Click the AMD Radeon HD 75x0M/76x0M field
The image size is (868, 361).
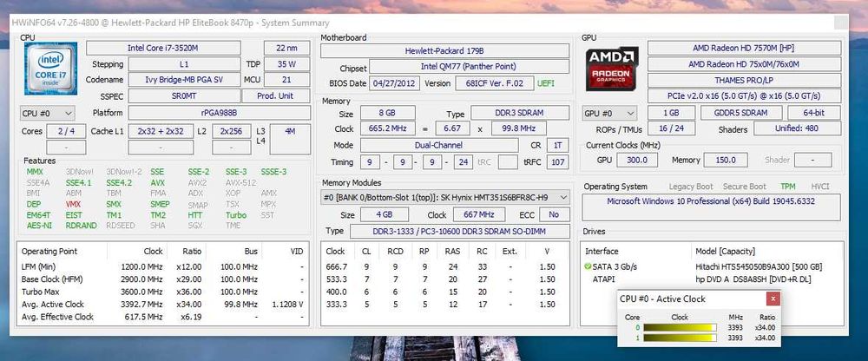point(744,64)
